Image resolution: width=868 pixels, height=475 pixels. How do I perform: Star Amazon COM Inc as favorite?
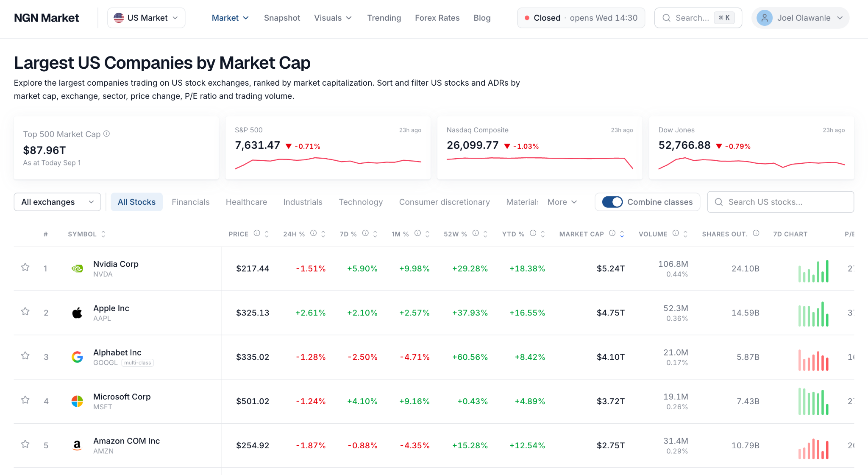25,444
